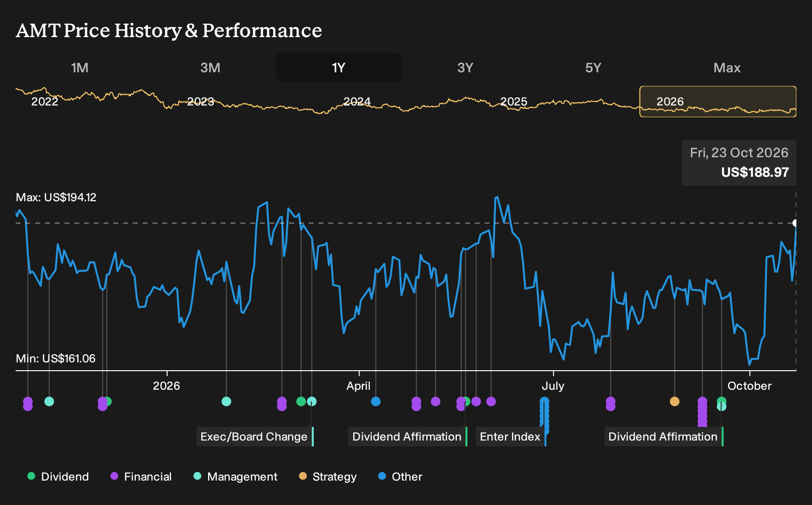
Task: Jump to 2023 in the mini overview chart
Action: 201,102
